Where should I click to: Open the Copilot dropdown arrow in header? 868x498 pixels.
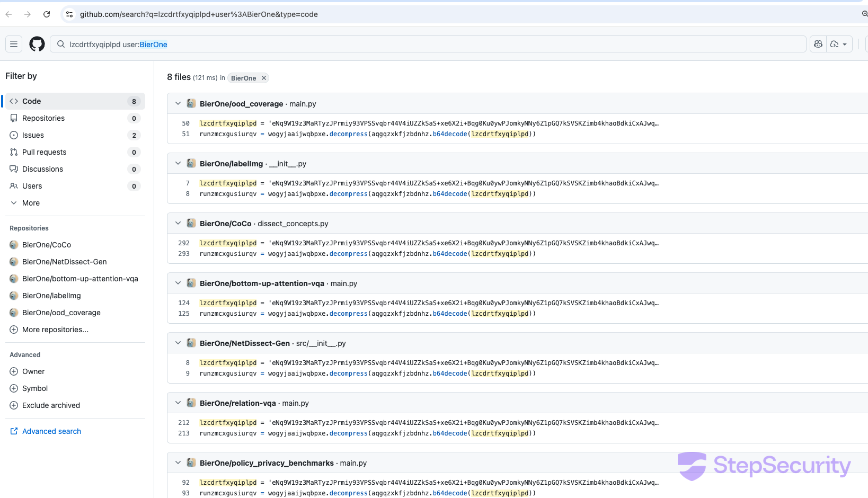(x=840, y=44)
